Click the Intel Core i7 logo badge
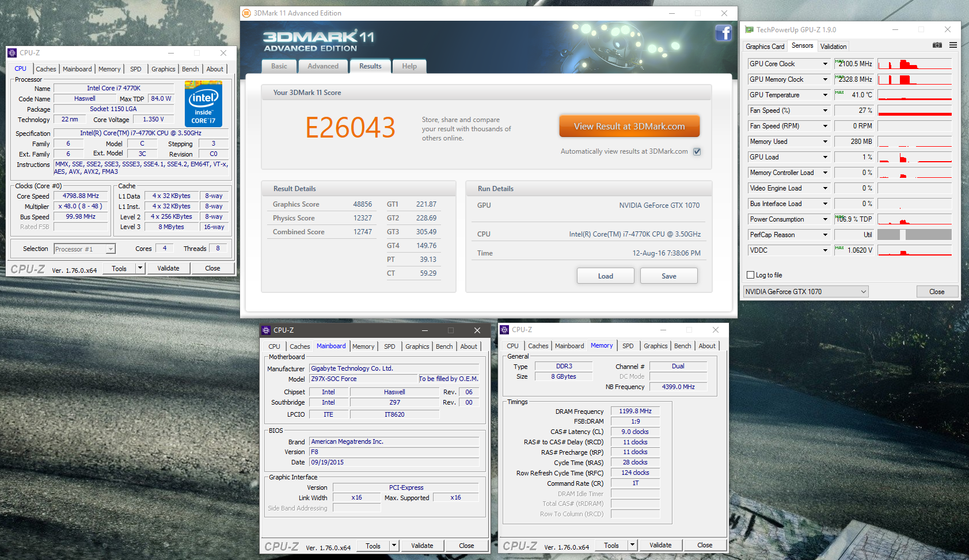This screenshot has height=560, width=969. point(203,104)
